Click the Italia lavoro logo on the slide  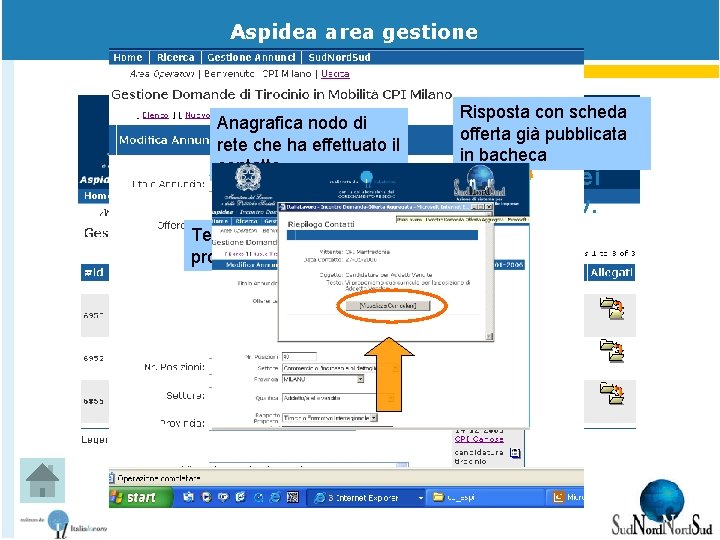point(63,524)
